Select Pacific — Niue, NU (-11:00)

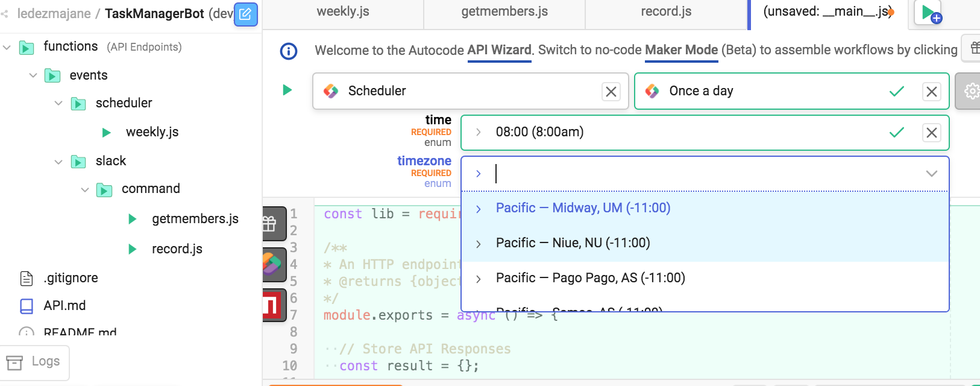tap(705, 243)
